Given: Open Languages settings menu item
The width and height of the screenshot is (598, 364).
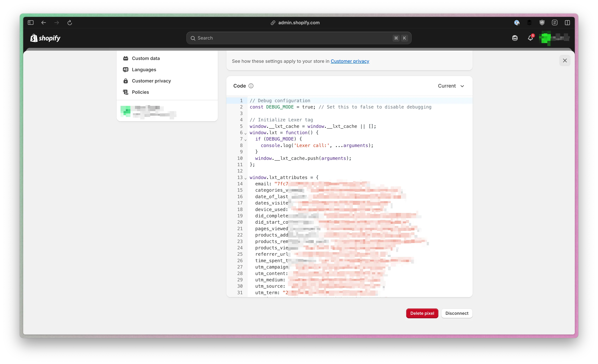Looking at the screenshot, I should (x=144, y=70).
